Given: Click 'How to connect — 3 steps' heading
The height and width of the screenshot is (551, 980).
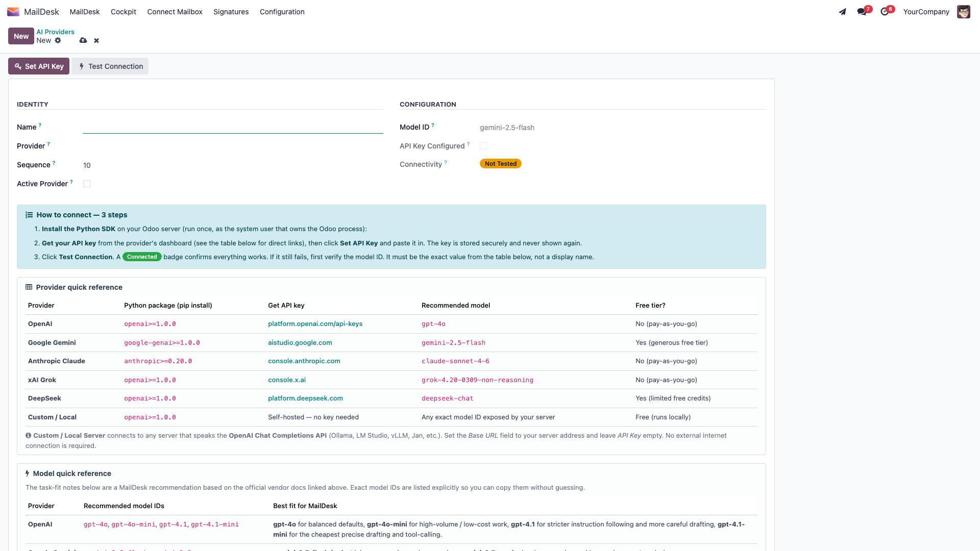Looking at the screenshot, I should coord(82,215).
